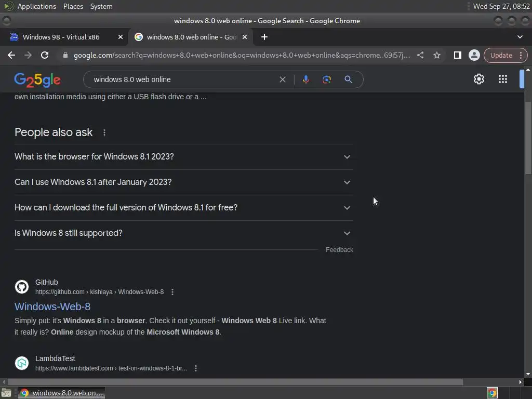This screenshot has height=399, width=532.
Task: Click the Feedback link
Action: (339, 250)
